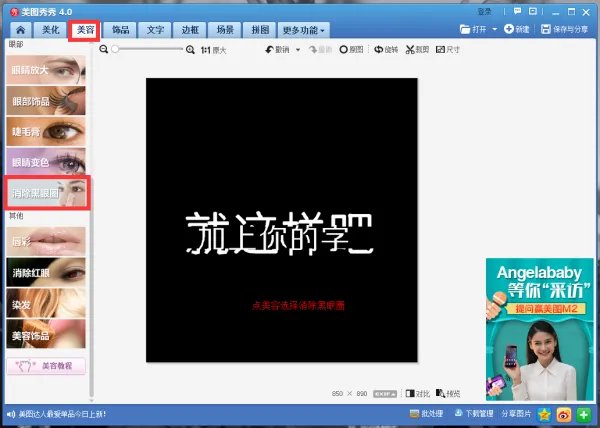Open the 拼图 tab

tap(260, 30)
